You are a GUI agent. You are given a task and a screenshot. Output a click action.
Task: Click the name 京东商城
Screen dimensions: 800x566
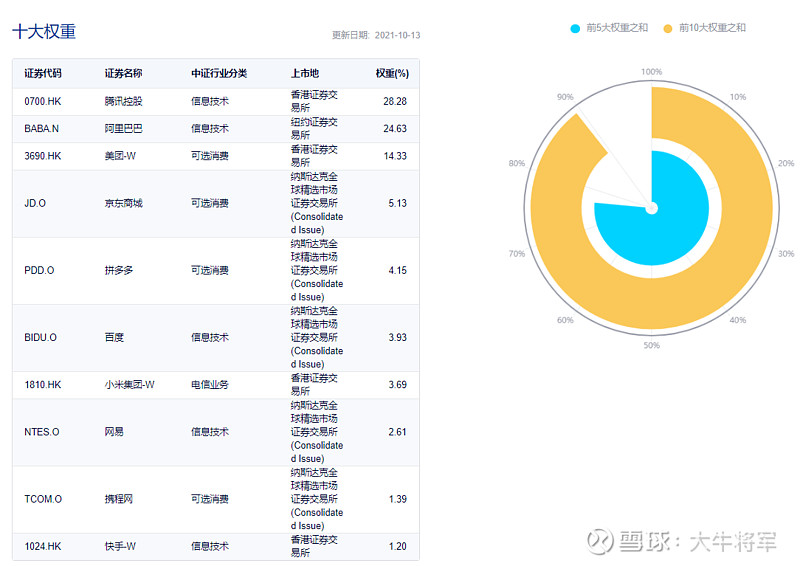[x=123, y=203]
